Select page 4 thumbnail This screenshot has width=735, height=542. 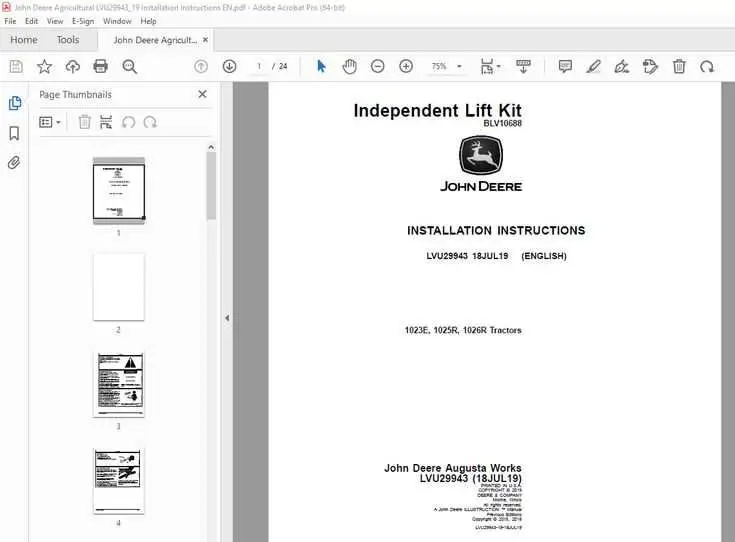coord(119,481)
